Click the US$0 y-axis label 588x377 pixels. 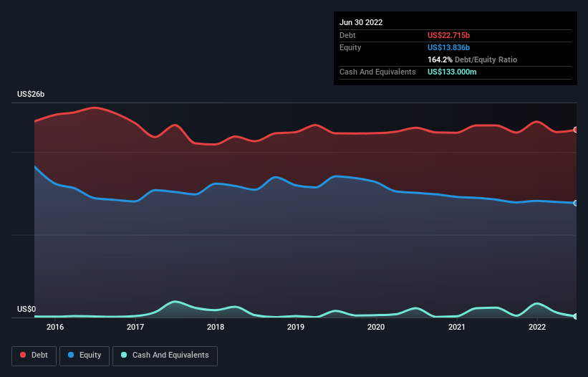tap(26, 309)
